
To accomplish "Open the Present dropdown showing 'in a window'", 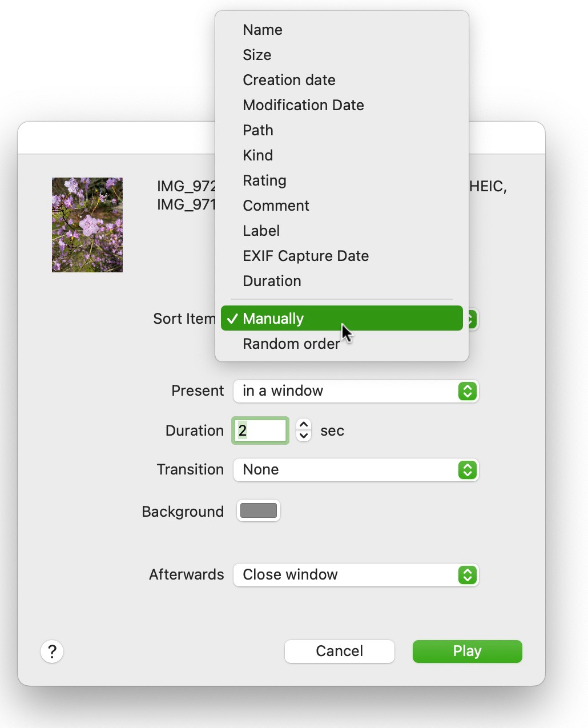I will click(356, 391).
